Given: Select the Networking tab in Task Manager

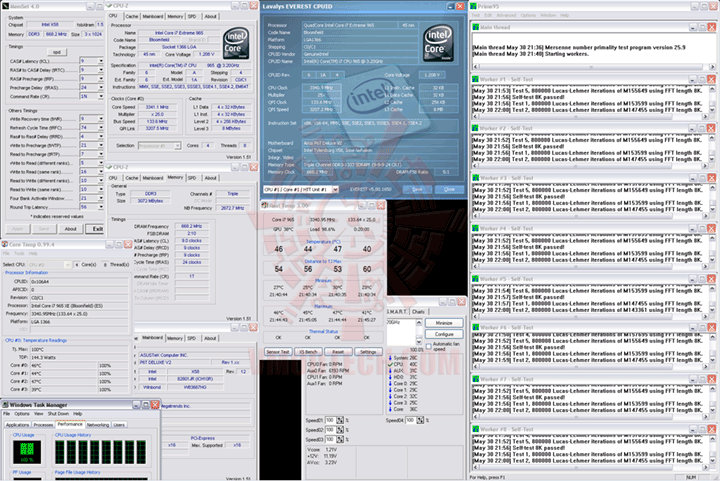Looking at the screenshot, I should point(98,424).
